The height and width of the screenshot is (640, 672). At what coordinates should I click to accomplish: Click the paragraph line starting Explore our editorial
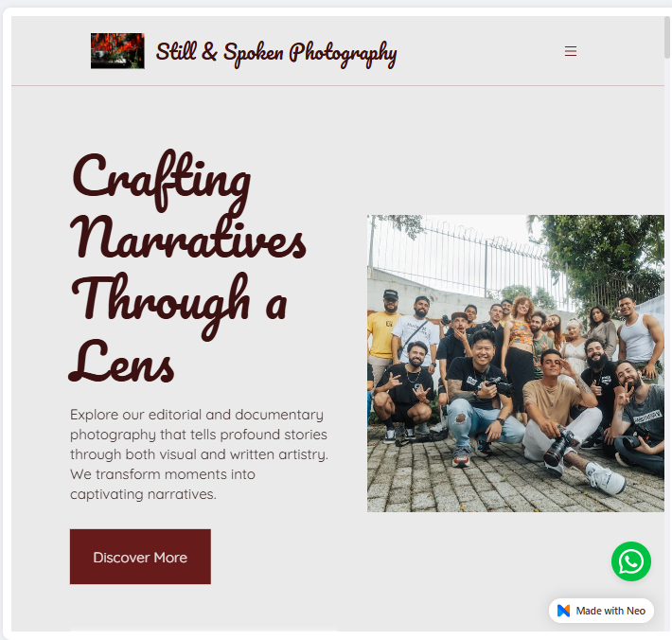click(x=197, y=415)
